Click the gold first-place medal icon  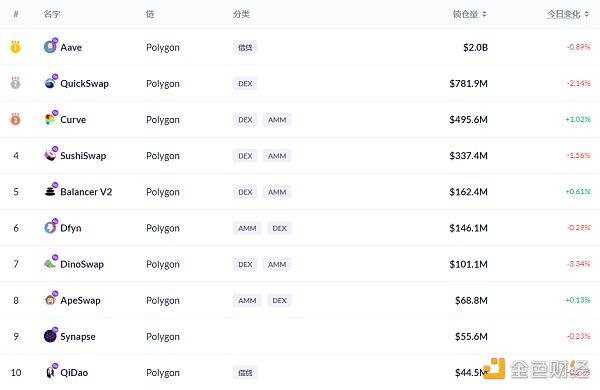(x=15, y=47)
